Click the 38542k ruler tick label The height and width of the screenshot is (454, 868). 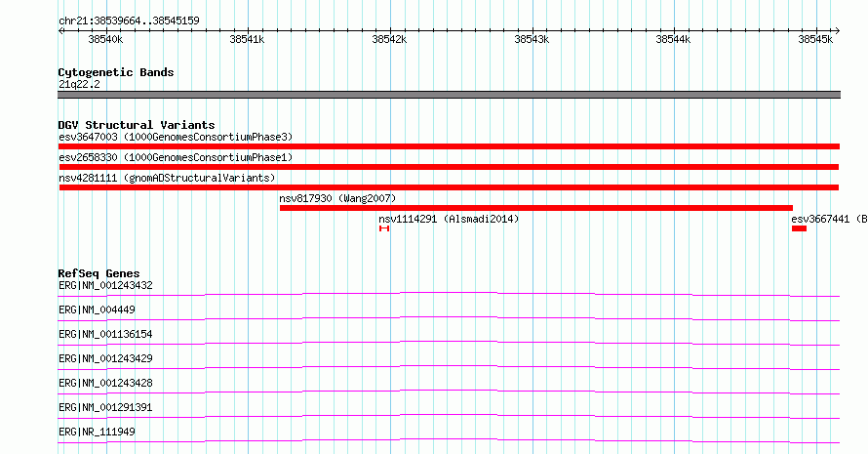[389, 39]
